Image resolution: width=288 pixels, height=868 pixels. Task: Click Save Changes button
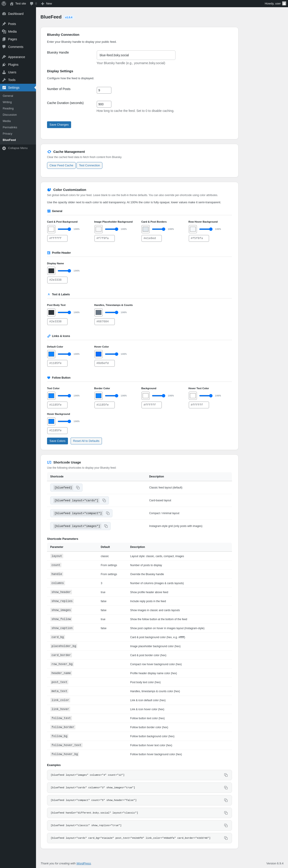click(59, 125)
